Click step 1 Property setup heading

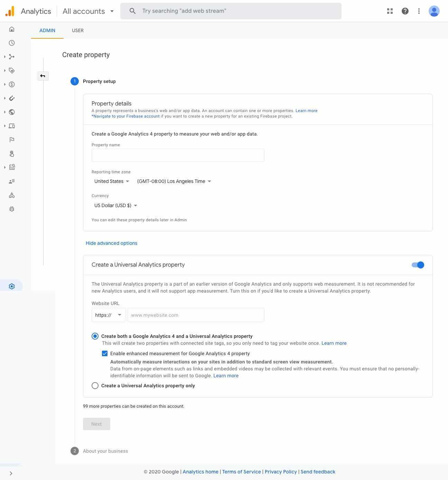pyautogui.click(x=99, y=81)
